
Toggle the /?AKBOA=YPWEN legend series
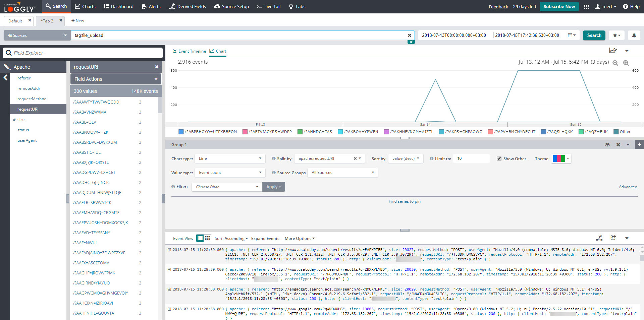pyautogui.click(x=358, y=132)
